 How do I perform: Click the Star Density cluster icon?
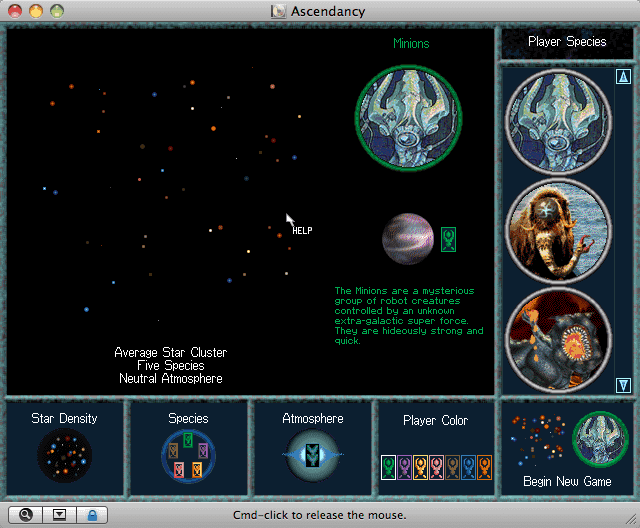(64, 455)
